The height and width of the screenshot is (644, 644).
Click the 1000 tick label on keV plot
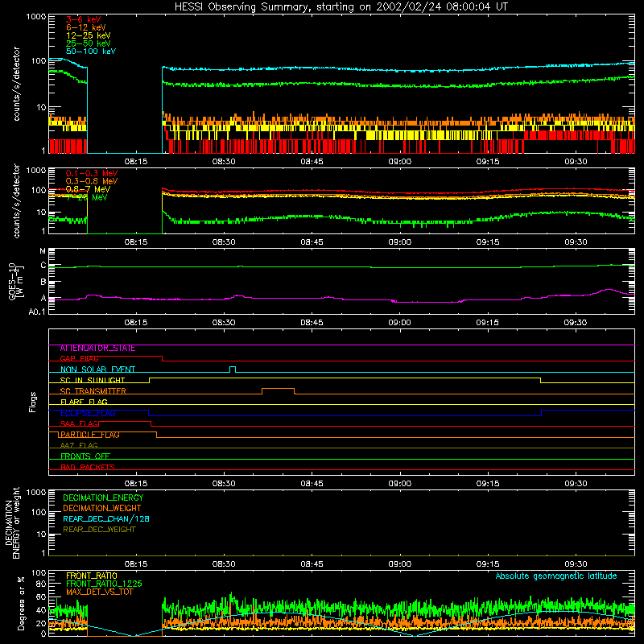pos(36,17)
